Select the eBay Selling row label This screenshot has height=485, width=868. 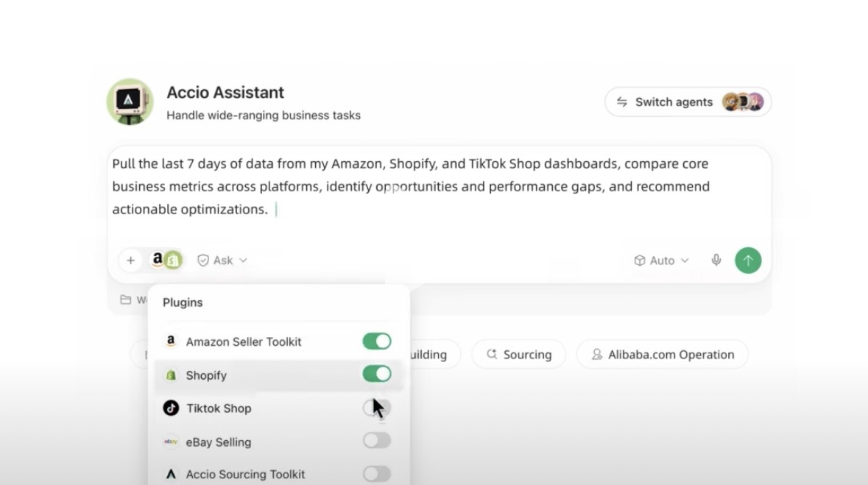tap(218, 442)
